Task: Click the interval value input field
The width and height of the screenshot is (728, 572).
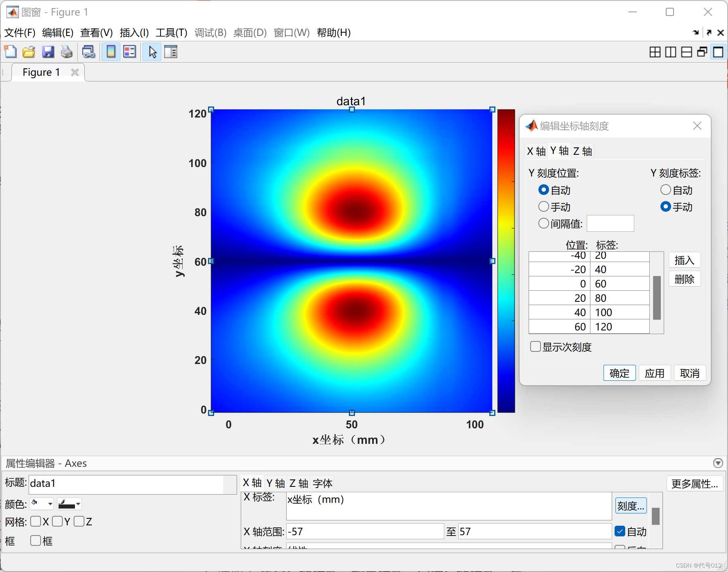Action: click(x=610, y=224)
